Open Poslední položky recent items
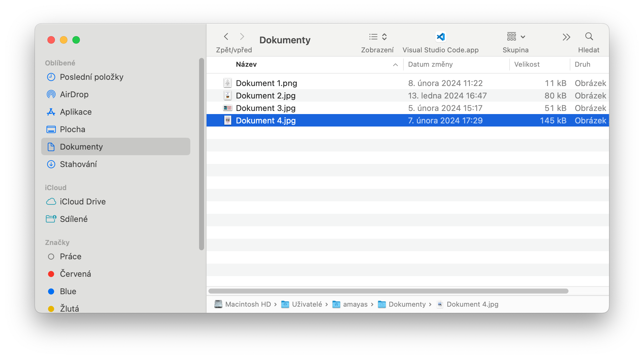Image resolution: width=644 pixels, height=359 pixels. click(91, 77)
